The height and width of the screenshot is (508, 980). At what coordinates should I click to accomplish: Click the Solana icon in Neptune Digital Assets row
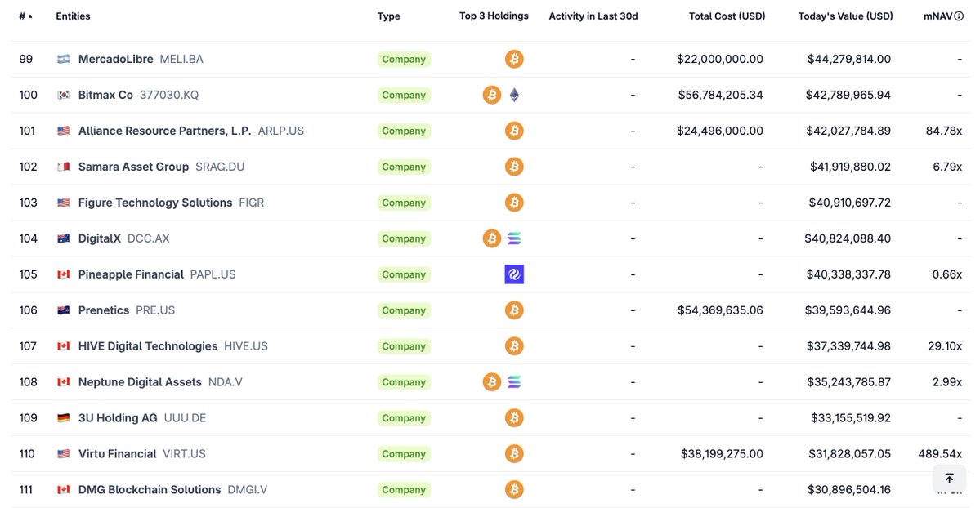[514, 381]
